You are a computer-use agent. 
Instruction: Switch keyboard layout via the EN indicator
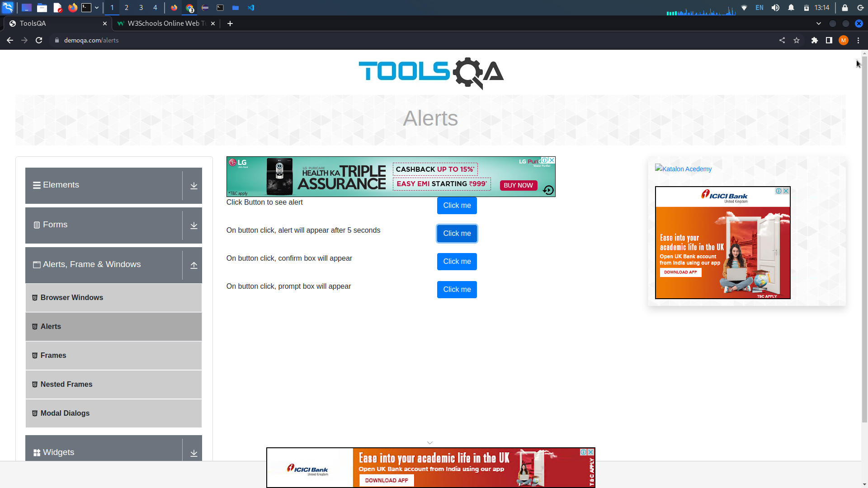pyautogui.click(x=759, y=8)
